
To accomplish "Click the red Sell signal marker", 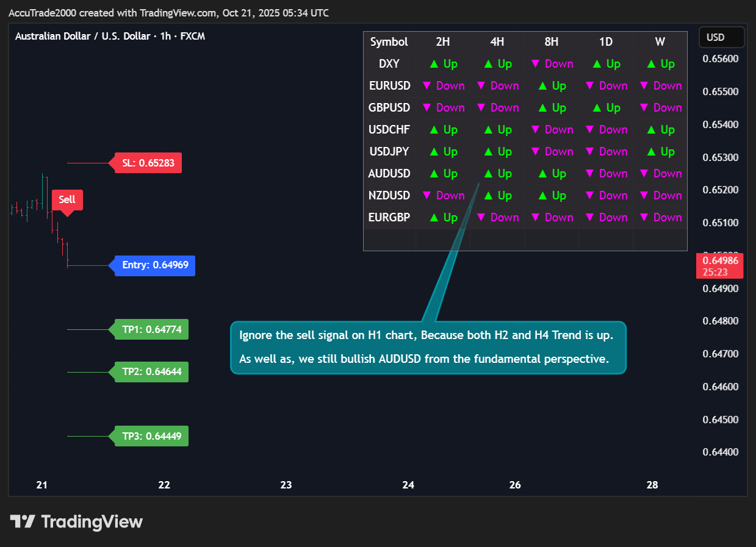I will (x=67, y=200).
